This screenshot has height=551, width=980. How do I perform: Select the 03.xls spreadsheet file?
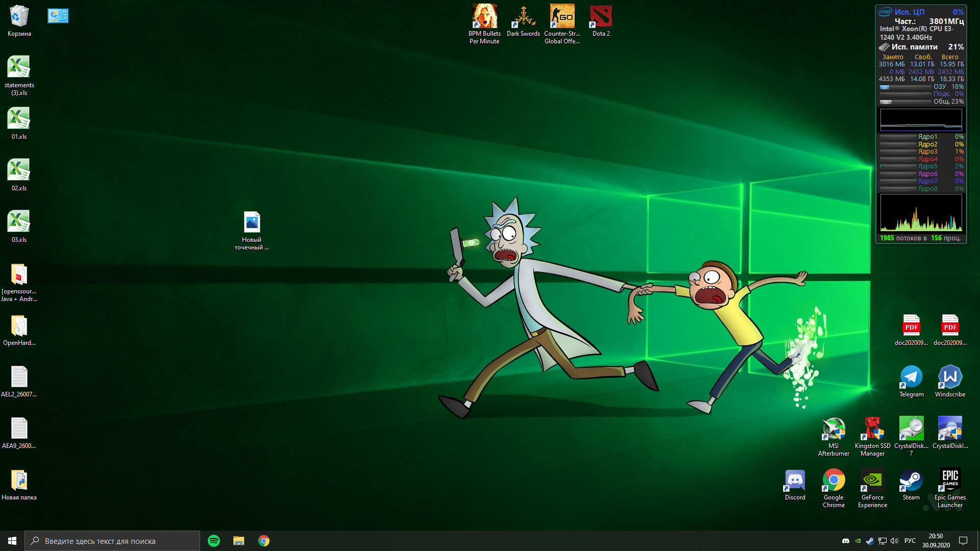click(x=19, y=226)
